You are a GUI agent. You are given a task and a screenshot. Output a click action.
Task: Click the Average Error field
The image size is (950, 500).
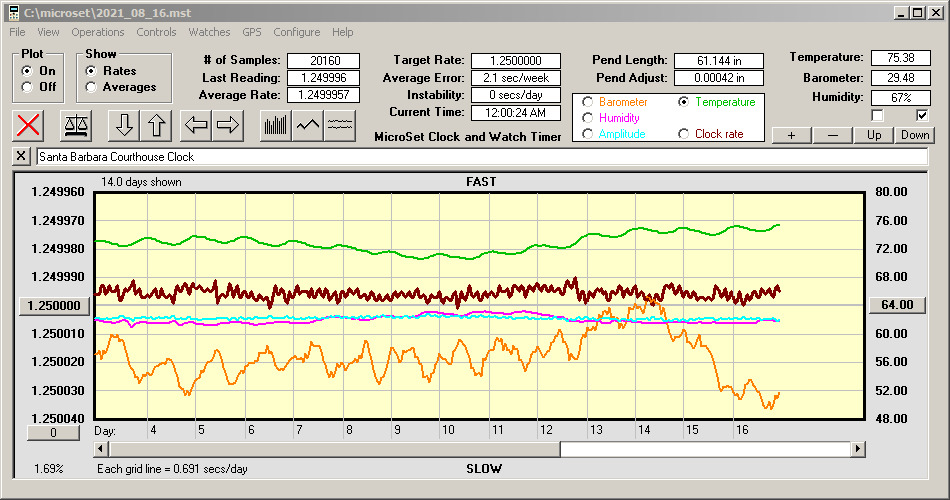click(516, 78)
